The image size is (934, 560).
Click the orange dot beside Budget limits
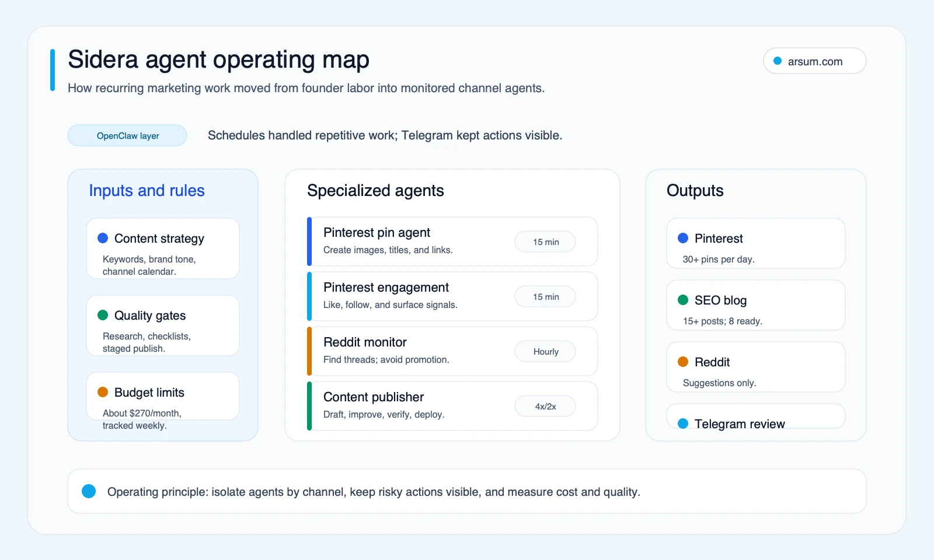point(103,392)
